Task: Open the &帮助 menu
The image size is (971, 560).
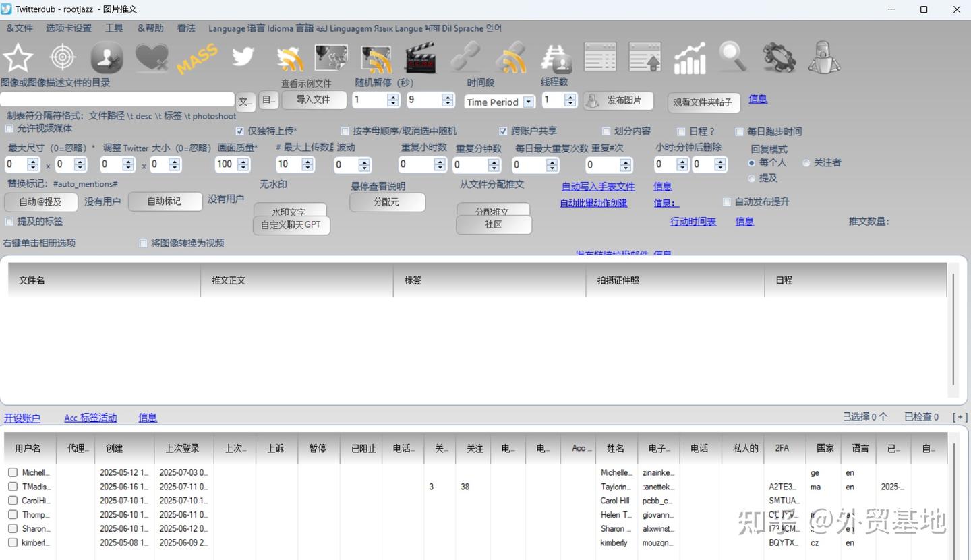Action: pos(150,28)
